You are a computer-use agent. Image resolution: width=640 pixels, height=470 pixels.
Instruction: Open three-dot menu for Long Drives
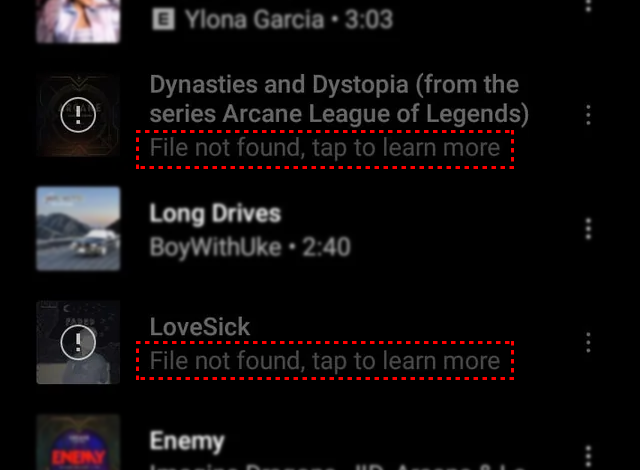[x=588, y=229]
